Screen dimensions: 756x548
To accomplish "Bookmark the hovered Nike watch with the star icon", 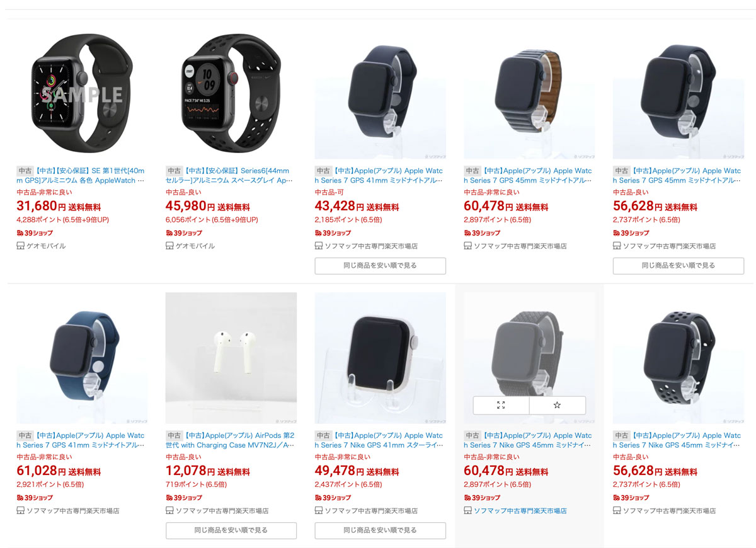I will (557, 405).
